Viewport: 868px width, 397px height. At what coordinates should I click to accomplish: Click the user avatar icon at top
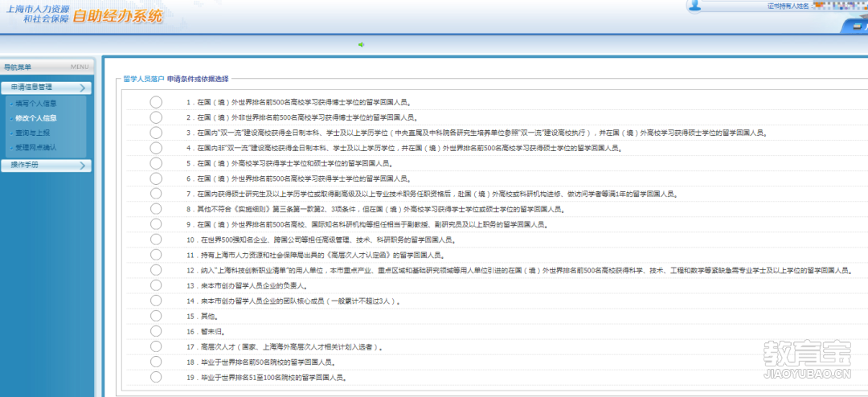696,6
